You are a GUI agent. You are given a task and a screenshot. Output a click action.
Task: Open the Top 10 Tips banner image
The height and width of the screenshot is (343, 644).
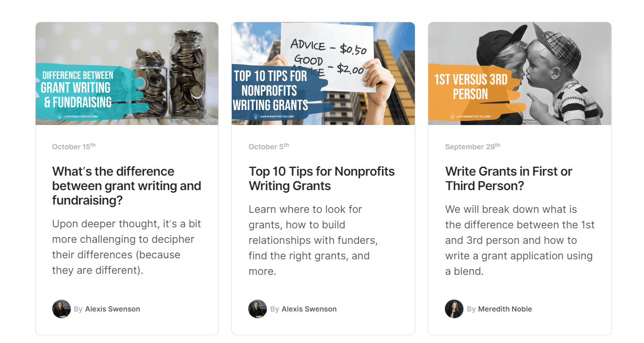[323, 73]
